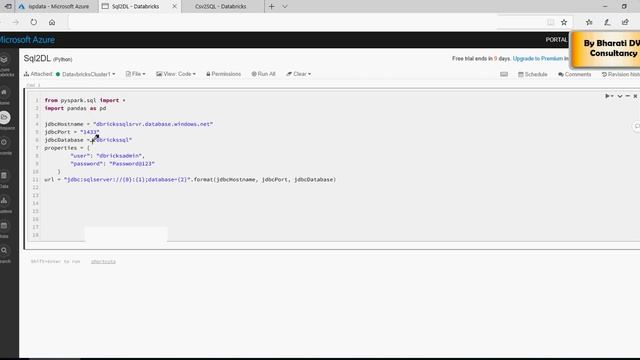Open the Workspace folder icon in sidebar
This screenshot has width=640, height=360.
[x=4, y=117]
